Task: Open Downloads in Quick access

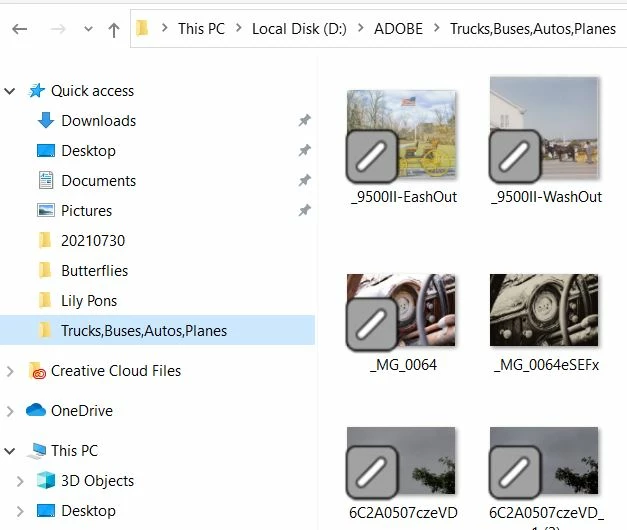Action: pyautogui.click(x=98, y=121)
